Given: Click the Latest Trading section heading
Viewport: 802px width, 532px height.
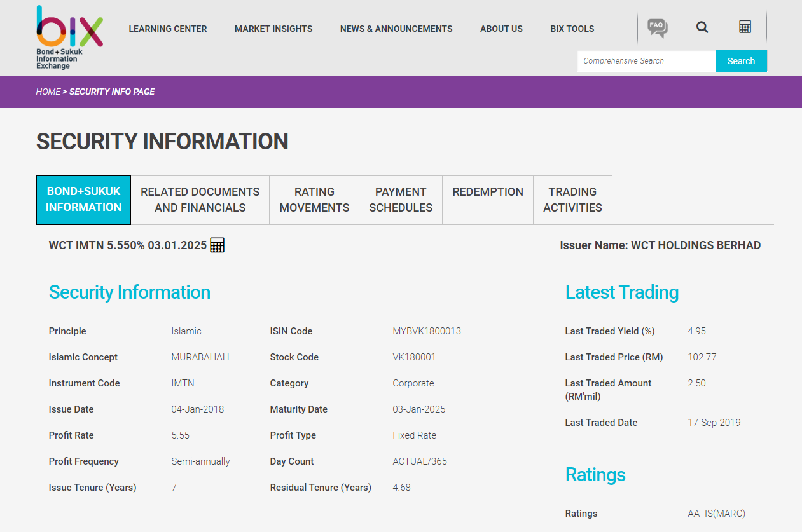Looking at the screenshot, I should [x=622, y=292].
